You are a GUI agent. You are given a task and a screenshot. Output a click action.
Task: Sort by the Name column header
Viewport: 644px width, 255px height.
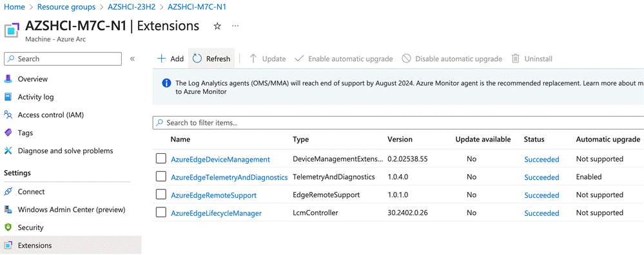181,139
